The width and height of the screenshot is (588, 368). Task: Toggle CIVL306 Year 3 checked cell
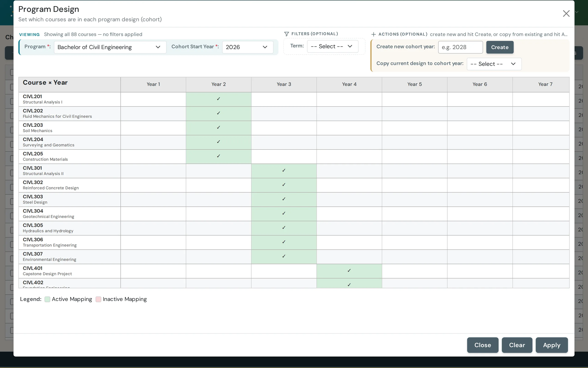(284, 242)
